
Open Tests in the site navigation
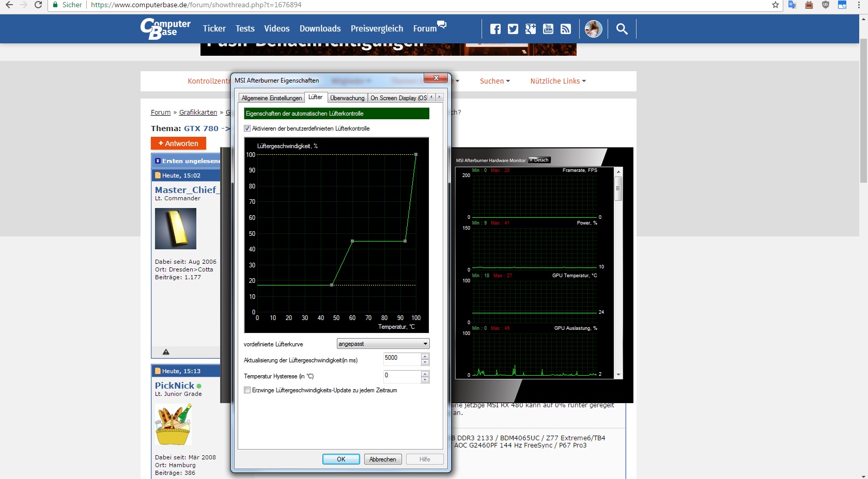245,29
